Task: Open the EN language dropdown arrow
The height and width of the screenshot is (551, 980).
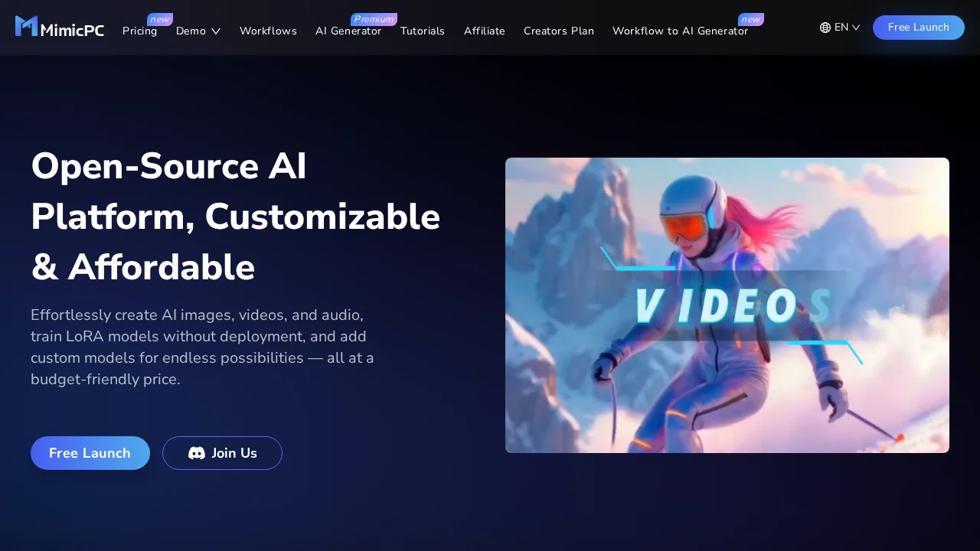Action: 856,28
